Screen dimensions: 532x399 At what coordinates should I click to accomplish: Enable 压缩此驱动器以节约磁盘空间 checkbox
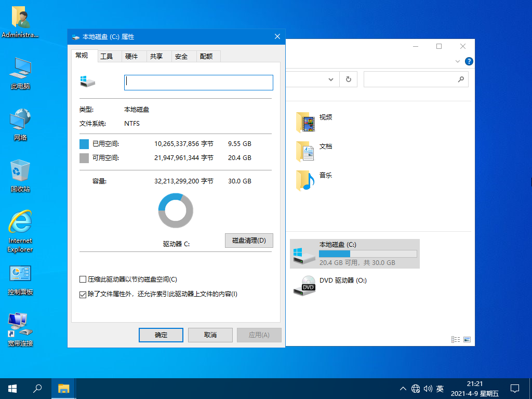(x=83, y=280)
